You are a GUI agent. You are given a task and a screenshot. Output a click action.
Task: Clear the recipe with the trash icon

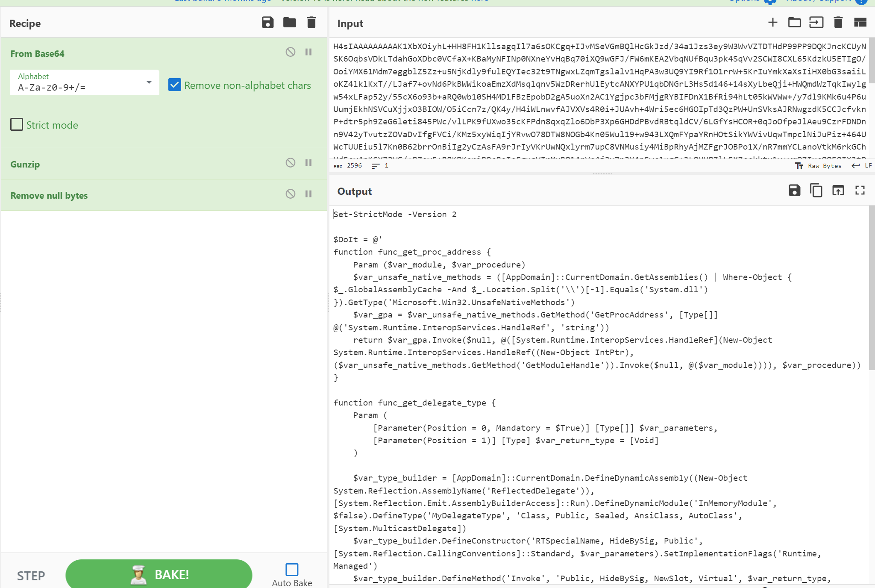point(311,23)
